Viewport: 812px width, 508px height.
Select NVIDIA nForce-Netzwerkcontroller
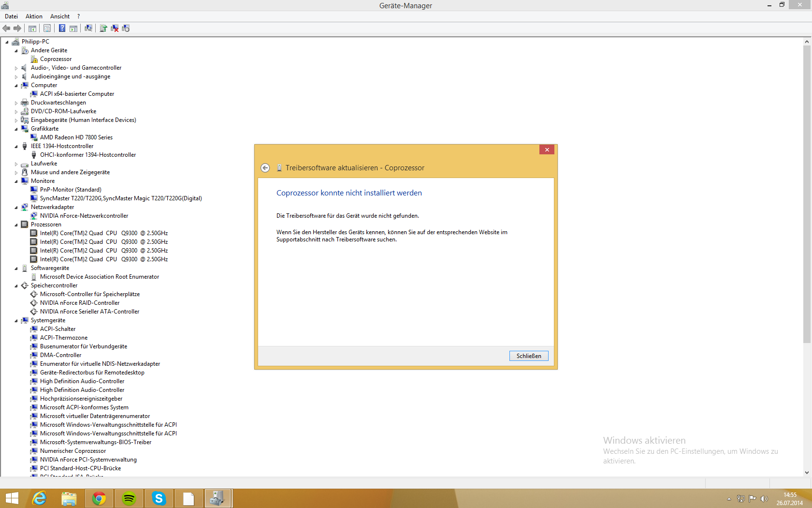[x=84, y=216]
